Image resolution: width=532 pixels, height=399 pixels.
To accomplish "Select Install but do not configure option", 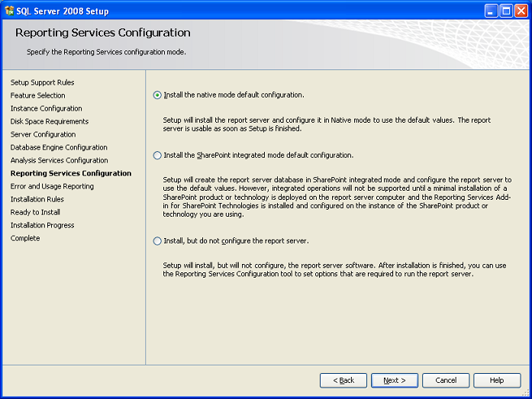I will point(157,241).
